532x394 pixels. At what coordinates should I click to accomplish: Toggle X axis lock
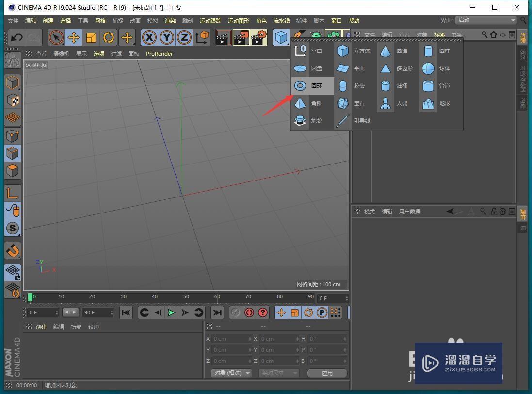pyautogui.click(x=149, y=37)
